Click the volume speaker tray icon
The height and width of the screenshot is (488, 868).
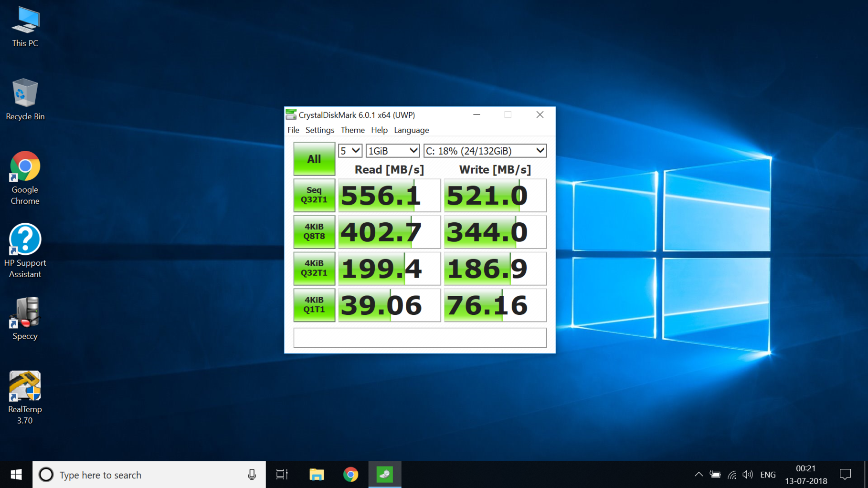click(x=748, y=475)
